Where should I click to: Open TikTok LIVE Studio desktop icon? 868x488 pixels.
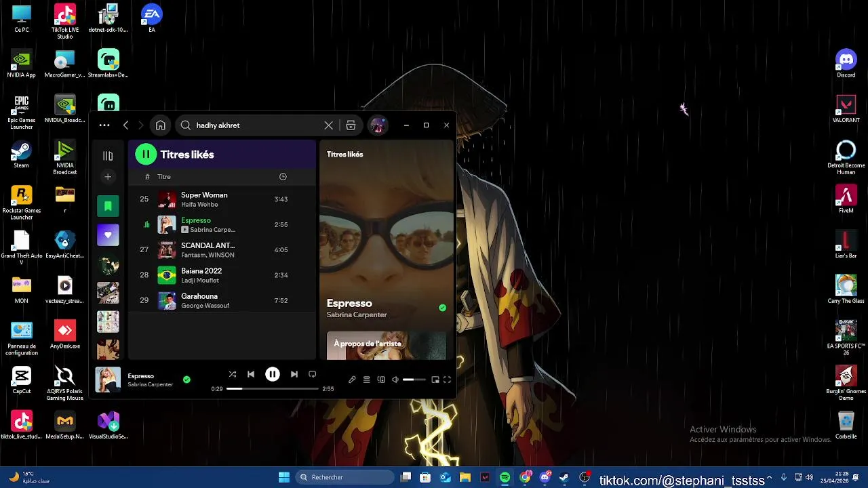click(65, 21)
